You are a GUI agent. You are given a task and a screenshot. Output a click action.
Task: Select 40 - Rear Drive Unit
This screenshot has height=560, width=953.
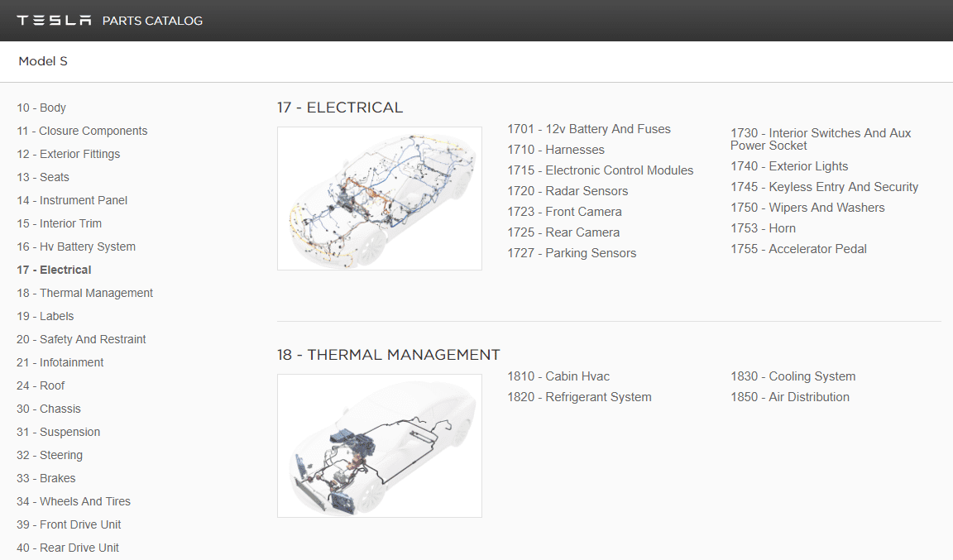coord(68,547)
